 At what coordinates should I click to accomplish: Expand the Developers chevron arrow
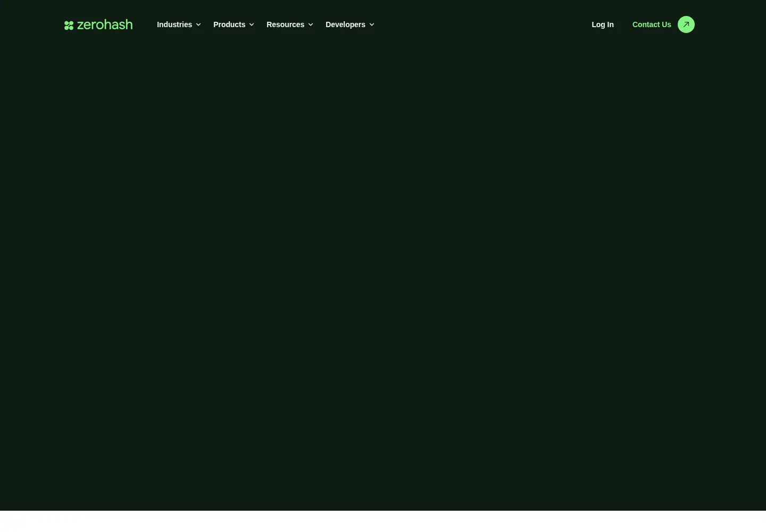tap(372, 24)
